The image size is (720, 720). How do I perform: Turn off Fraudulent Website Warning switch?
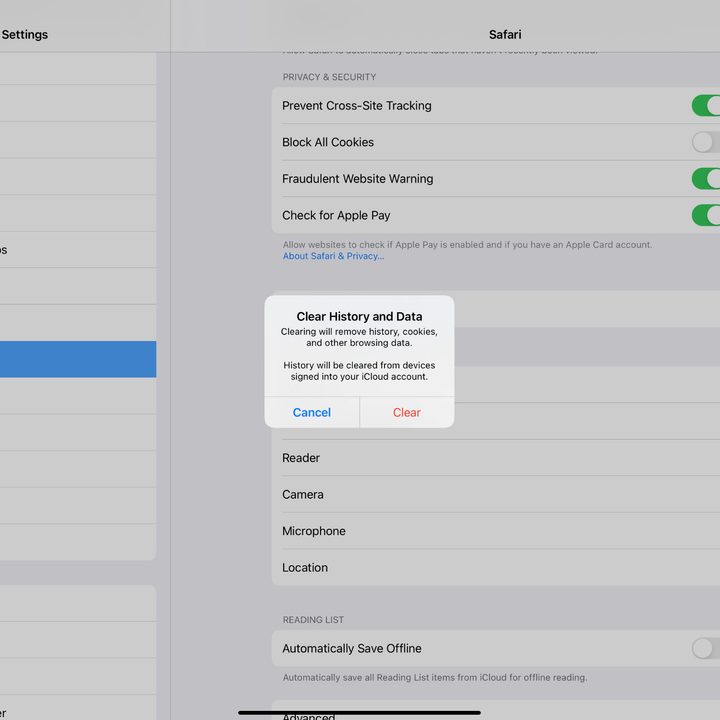(706, 179)
